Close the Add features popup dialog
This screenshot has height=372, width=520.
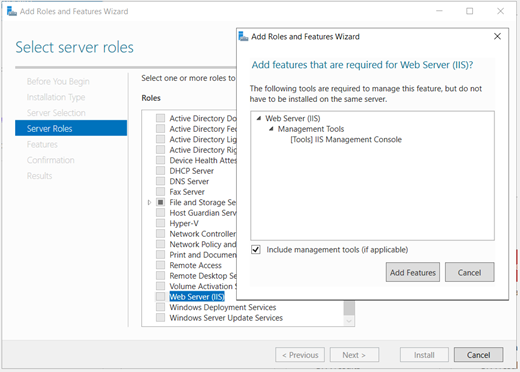click(x=497, y=36)
